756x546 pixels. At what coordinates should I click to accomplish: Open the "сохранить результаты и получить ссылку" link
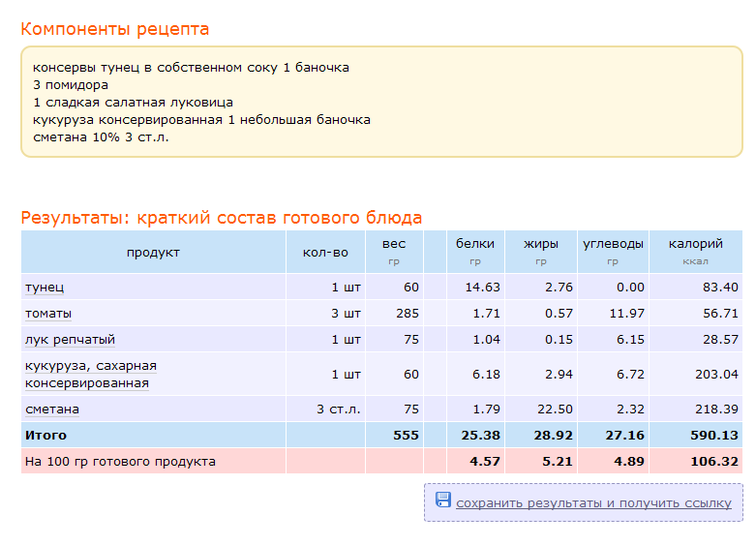click(x=593, y=503)
